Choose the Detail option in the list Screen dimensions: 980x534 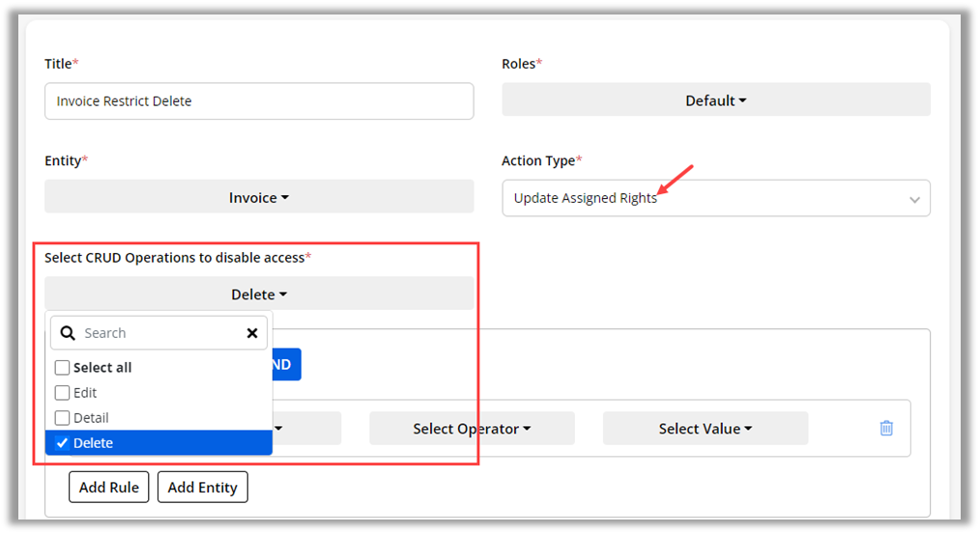91,418
